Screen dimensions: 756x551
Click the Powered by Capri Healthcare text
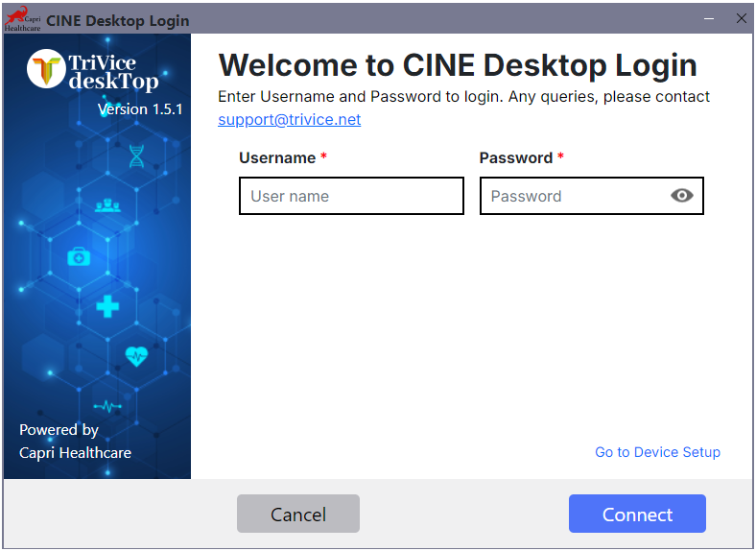(75, 441)
